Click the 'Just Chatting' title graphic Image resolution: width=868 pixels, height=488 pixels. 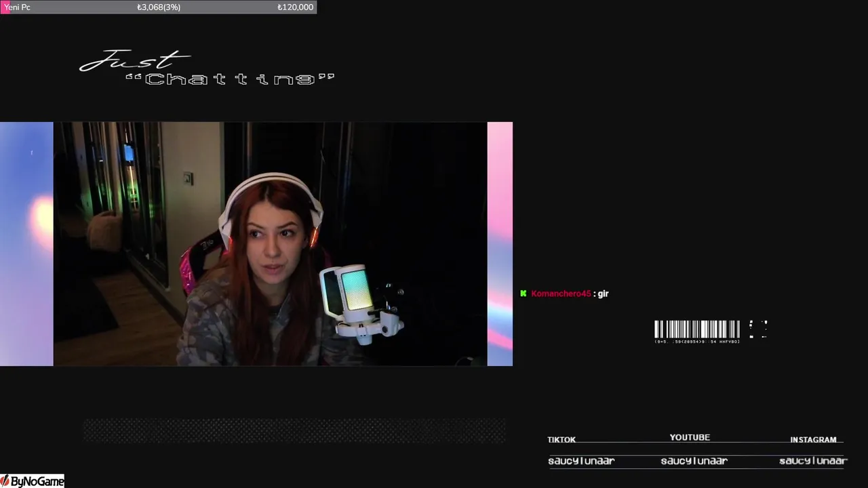coord(207,68)
